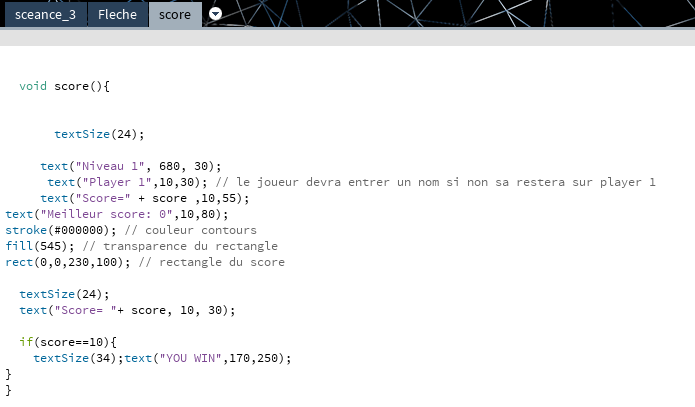Select the score tab
This screenshot has height=407, width=695.
click(175, 14)
